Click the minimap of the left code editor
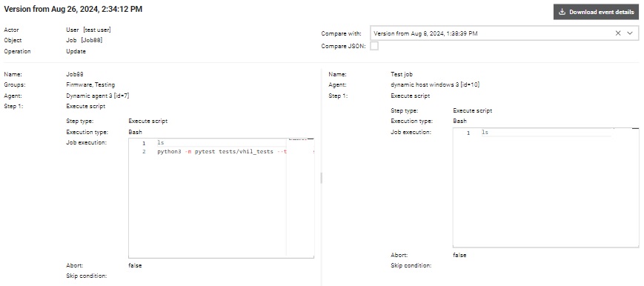This screenshot has width=644, height=286. 300,198
